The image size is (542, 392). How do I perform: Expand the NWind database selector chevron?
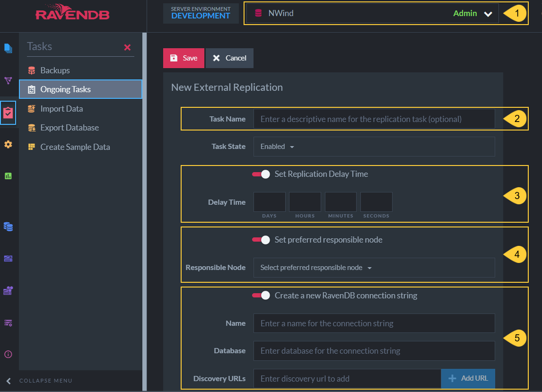click(488, 14)
